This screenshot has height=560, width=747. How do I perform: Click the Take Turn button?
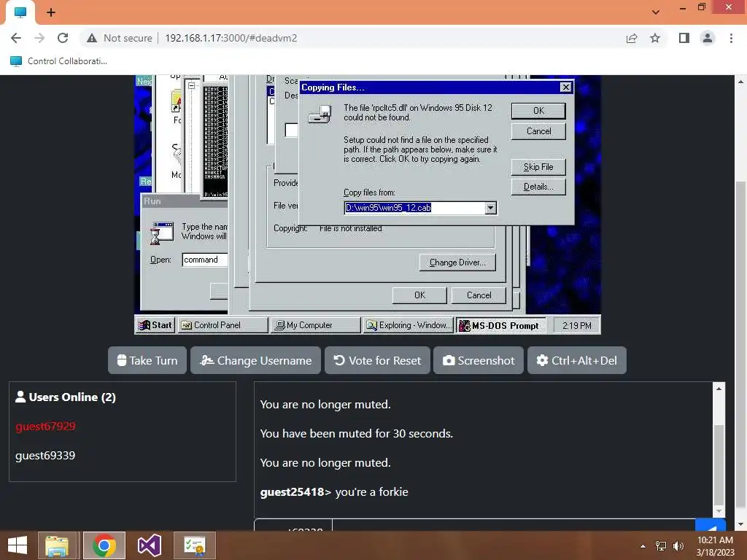coord(147,360)
